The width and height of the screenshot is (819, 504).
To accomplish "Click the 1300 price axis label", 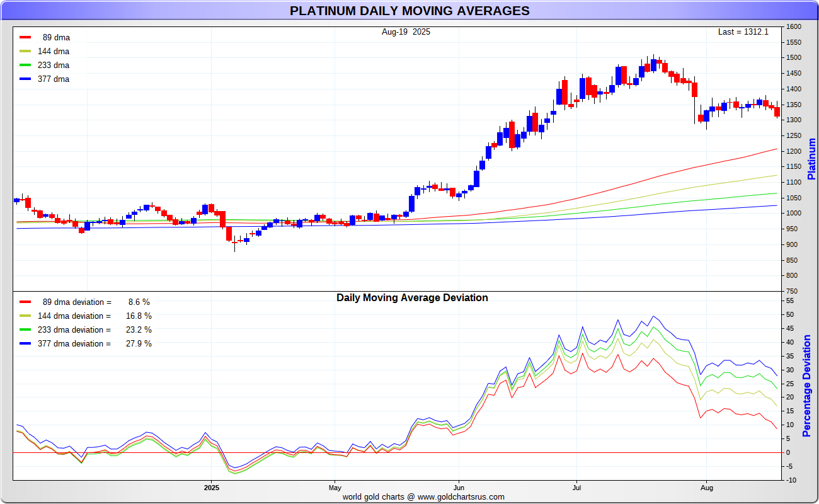I will pyautogui.click(x=793, y=120).
